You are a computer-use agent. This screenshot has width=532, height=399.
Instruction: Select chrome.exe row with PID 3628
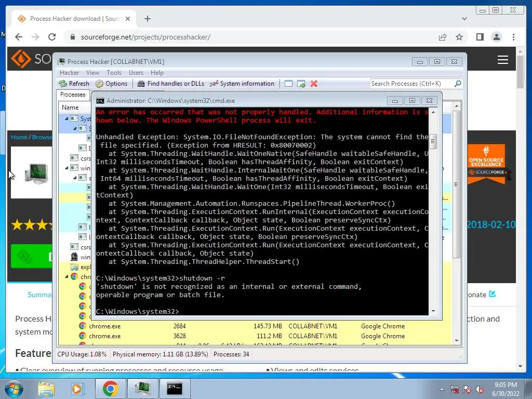pos(255,336)
